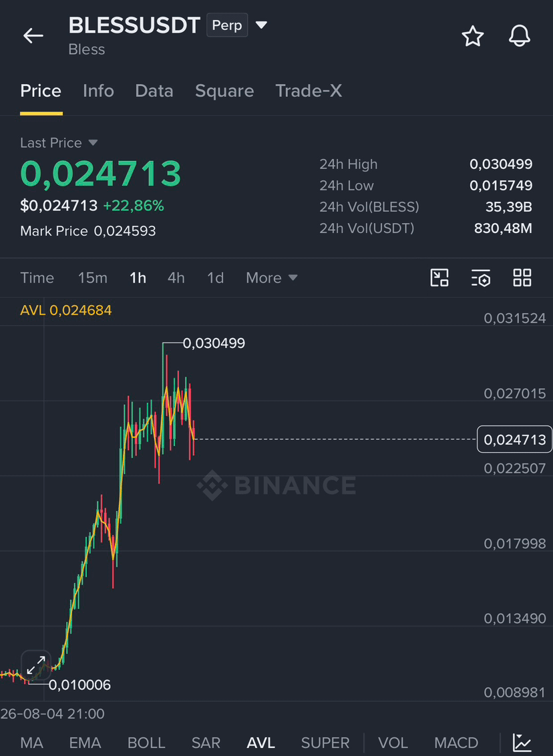Tap the 26-08-04 21:00 time axis label
Image resolution: width=553 pixels, height=756 pixels.
(x=52, y=713)
